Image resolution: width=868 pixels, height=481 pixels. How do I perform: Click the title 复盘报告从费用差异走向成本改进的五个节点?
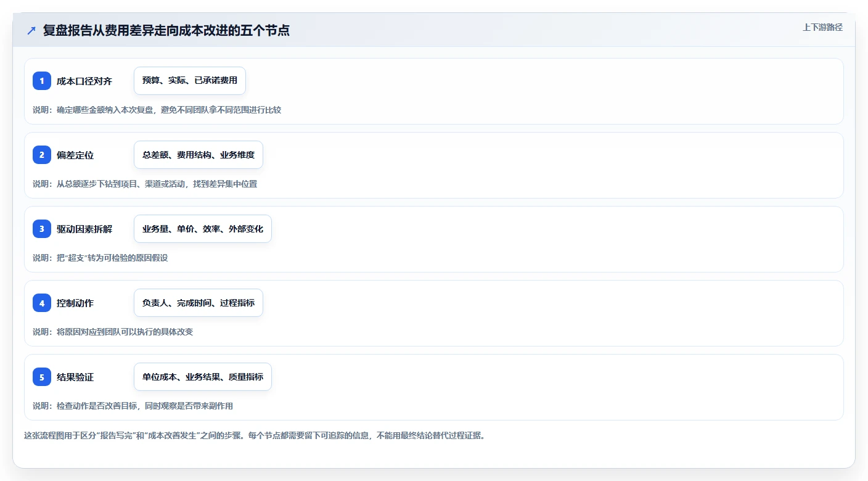166,30
